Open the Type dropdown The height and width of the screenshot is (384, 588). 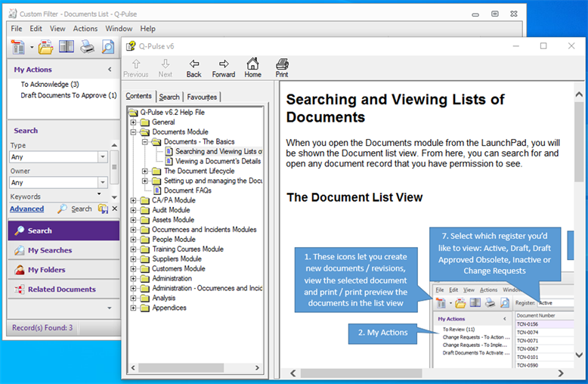pyautogui.click(x=103, y=156)
